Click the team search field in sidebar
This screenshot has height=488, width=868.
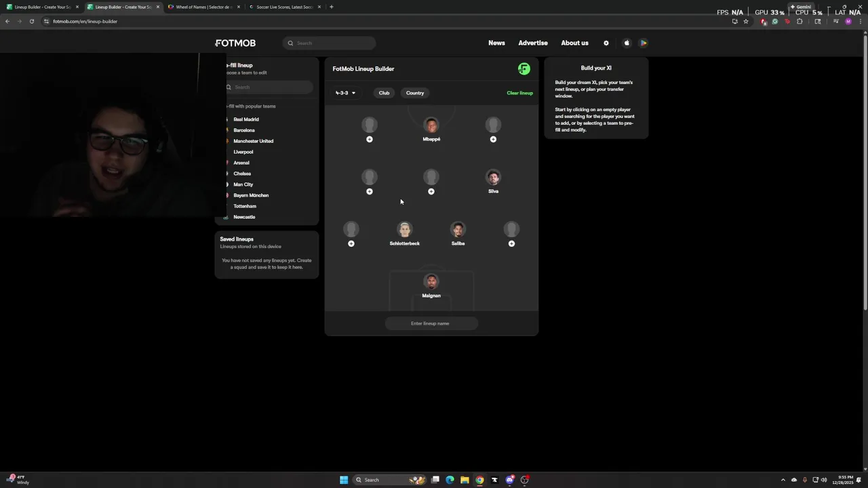coord(269,87)
